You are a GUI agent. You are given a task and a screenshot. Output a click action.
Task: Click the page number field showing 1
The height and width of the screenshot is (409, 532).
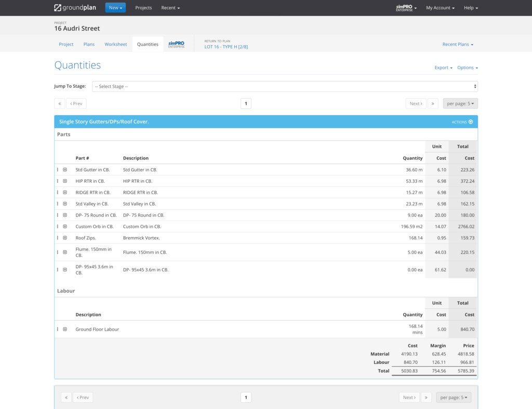pos(246,103)
